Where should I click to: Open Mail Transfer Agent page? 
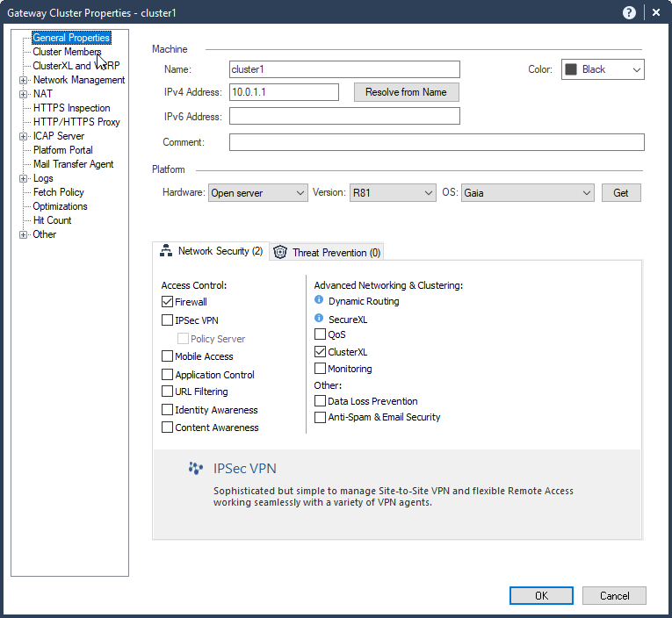coord(73,164)
